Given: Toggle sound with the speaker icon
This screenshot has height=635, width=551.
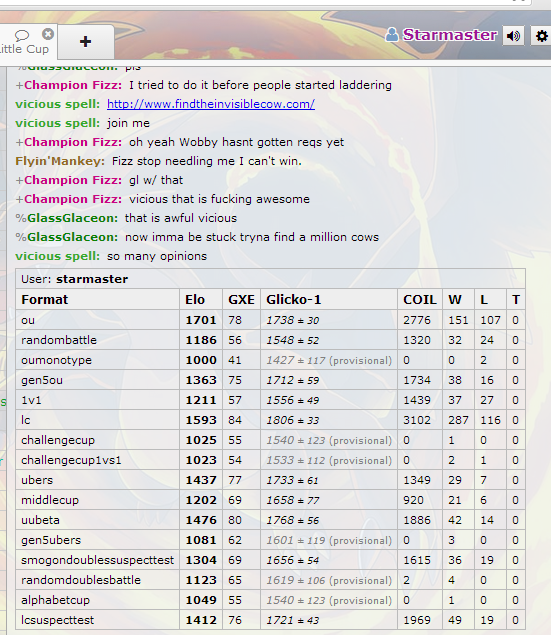Looking at the screenshot, I should [513, 36].
